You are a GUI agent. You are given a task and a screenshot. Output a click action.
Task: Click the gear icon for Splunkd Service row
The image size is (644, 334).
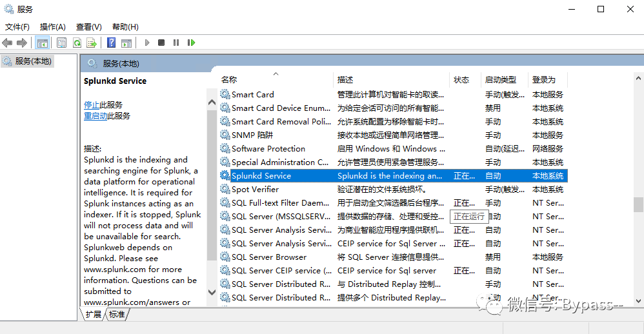225,175
